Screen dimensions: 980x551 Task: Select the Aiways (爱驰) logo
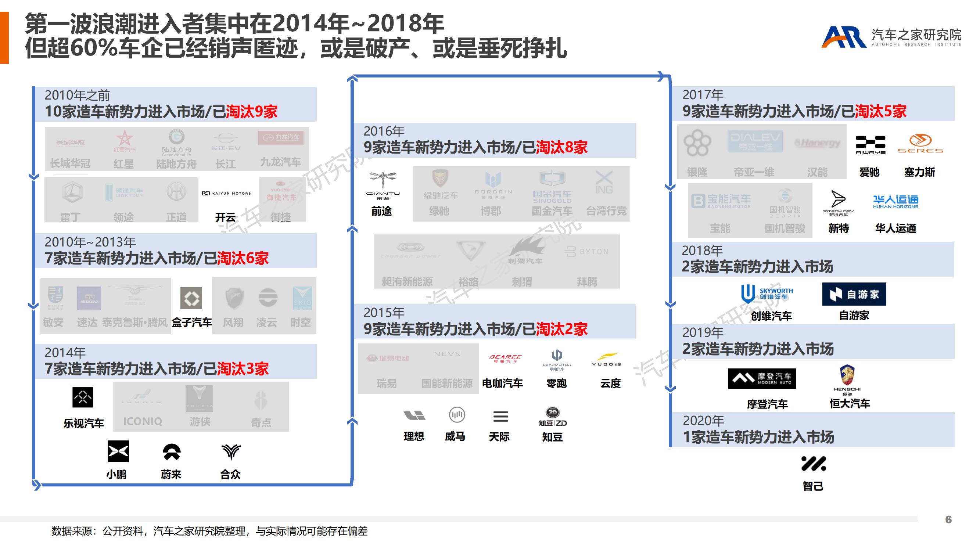click(x=870, y=145)
